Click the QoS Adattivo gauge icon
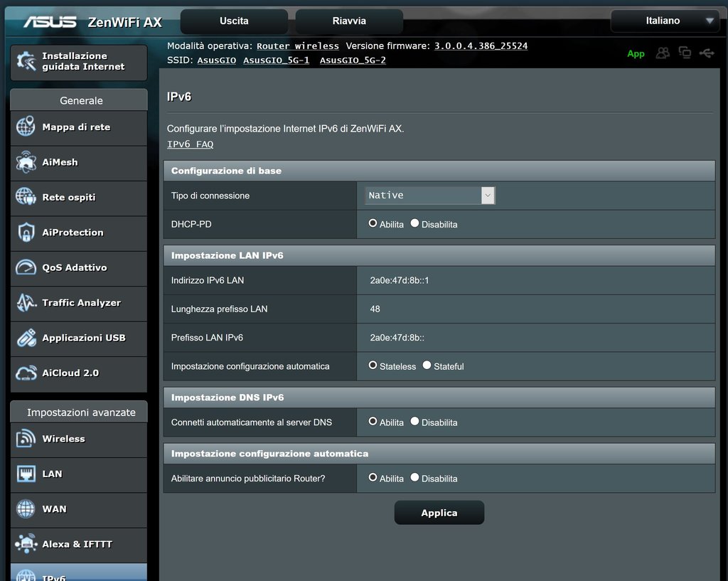The height and width of the screenshot is (581, 728). pos(26,268)
